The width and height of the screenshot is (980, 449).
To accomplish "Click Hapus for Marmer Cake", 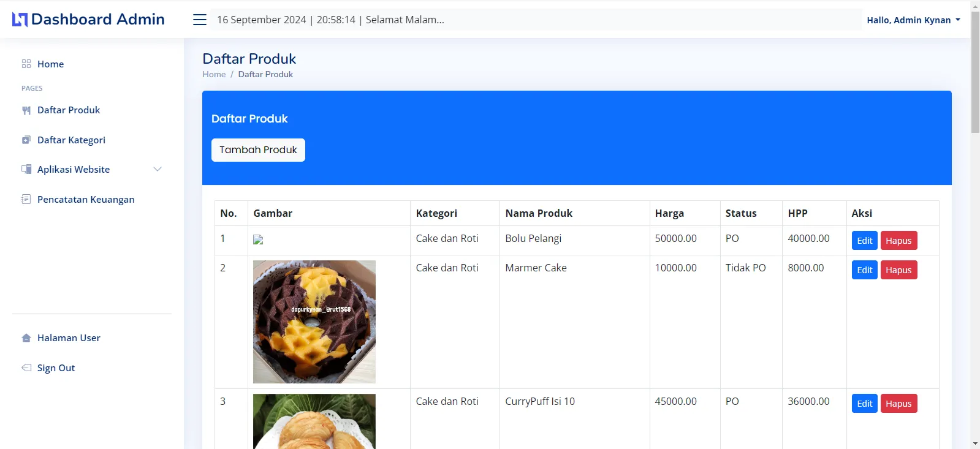I will 898,270.
